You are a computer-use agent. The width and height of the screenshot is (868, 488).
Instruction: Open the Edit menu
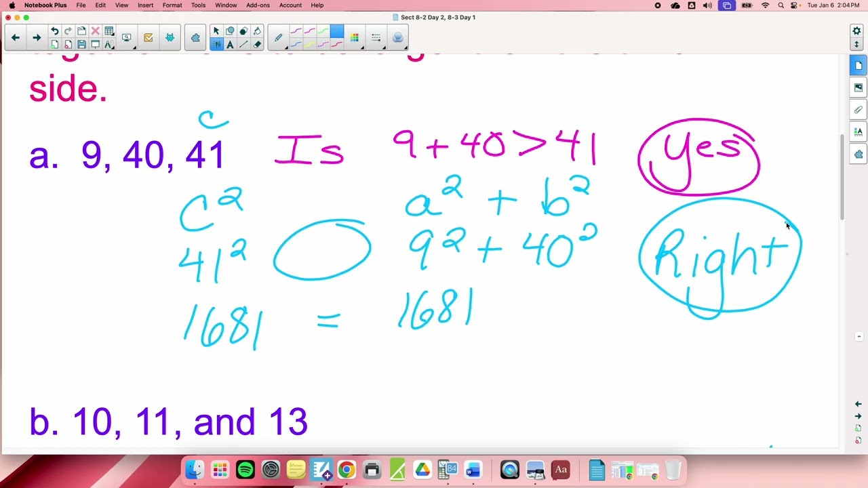[100, 5]
